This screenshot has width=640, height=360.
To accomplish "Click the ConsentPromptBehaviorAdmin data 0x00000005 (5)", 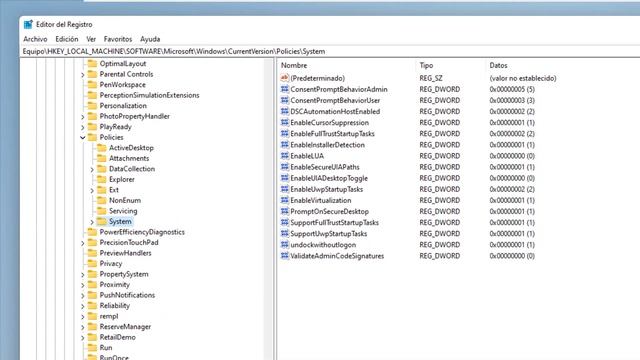I will 512,89.
